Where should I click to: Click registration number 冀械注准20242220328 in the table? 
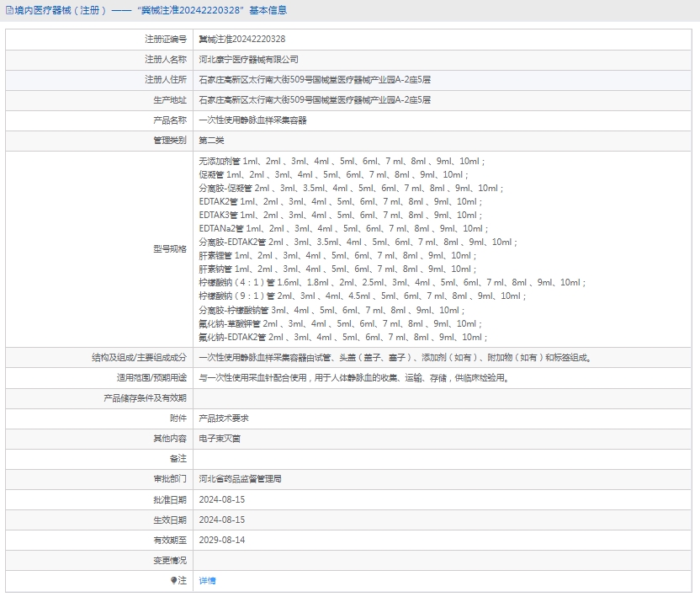[x=241, y=40]
